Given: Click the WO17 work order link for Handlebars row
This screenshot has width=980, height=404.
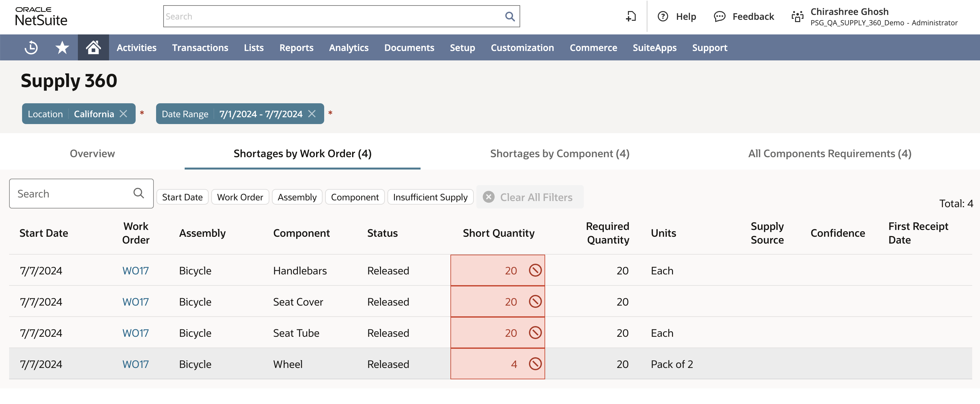Looking at the screenshot, I should click(136, 270).
